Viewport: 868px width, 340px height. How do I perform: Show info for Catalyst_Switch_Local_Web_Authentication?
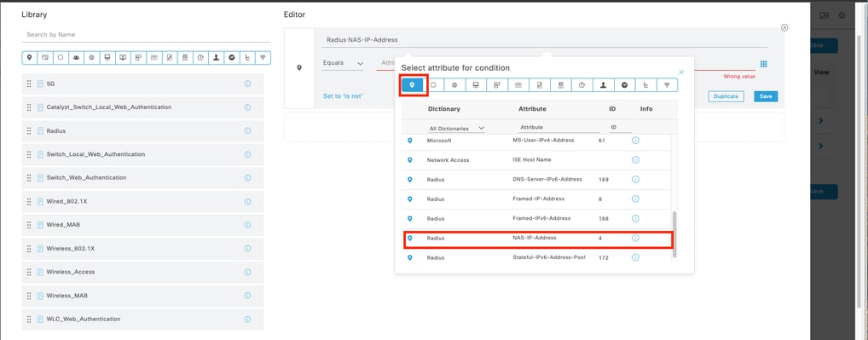tap(247, 107)
